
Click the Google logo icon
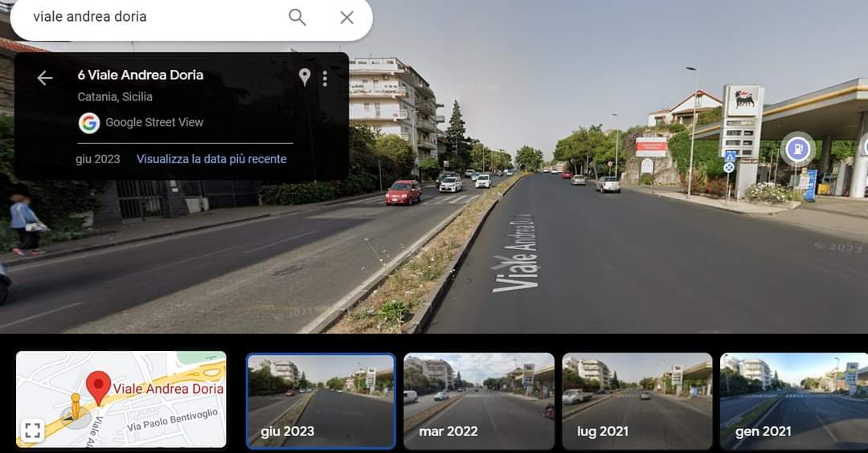point(88,122)
